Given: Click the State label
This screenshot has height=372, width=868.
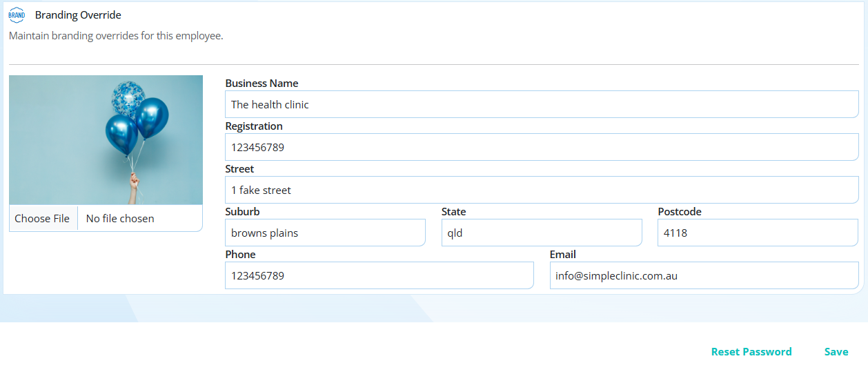Looking at the screenshot, I should [x=454, y=212].
